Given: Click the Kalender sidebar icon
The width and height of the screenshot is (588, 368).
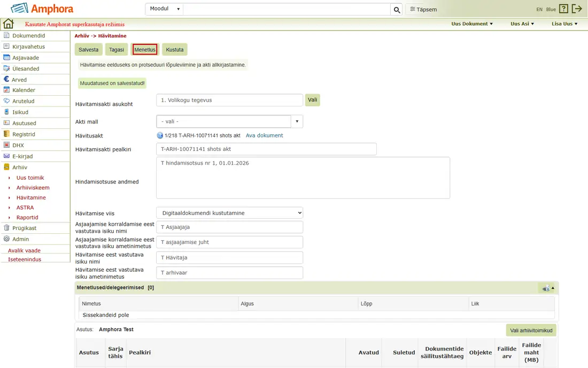Looking at the screenshot, I should click(6, 90).
